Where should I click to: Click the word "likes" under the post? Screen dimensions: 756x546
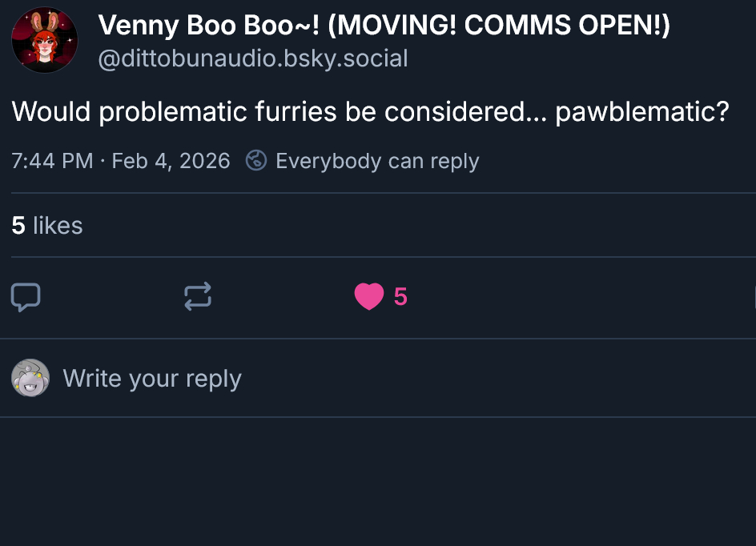(x=58, y=226)
